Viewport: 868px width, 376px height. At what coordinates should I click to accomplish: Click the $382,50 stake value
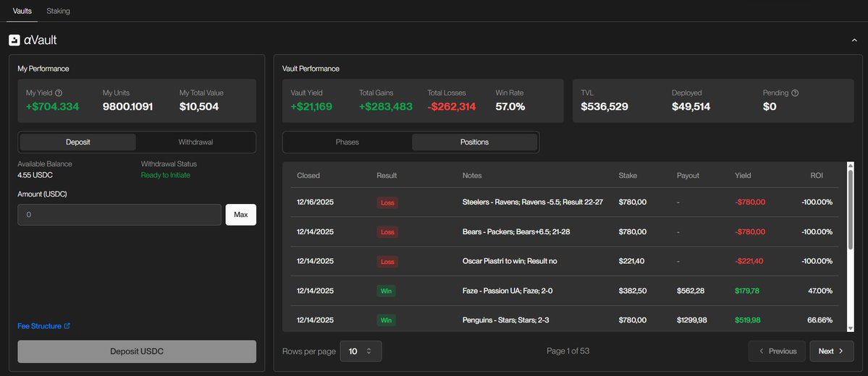pyautogui.click(x=632, y=291)
